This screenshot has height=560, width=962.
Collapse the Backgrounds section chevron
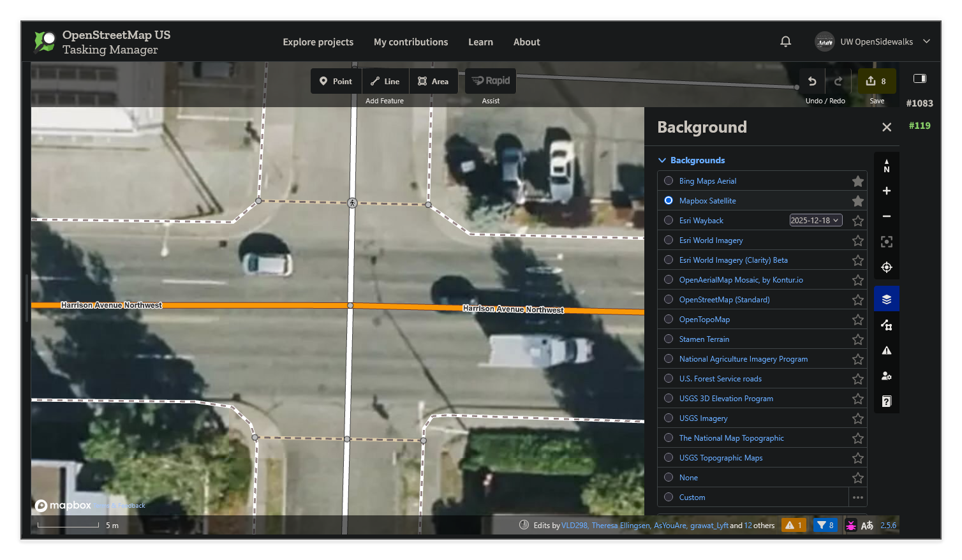[x=662, y=160]
